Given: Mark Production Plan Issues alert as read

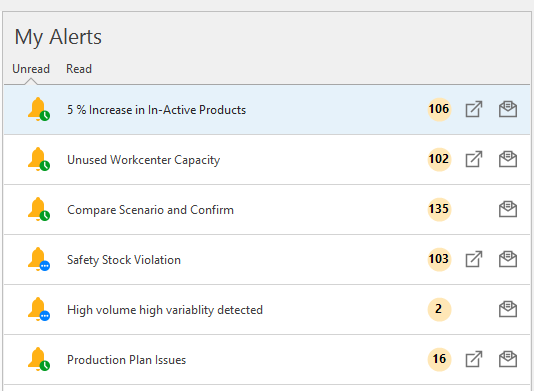Looking at the screenshot, I should coord(508,359).
